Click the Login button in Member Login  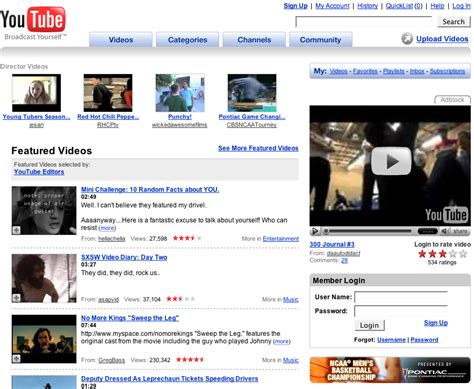click(x=369, y=325)
